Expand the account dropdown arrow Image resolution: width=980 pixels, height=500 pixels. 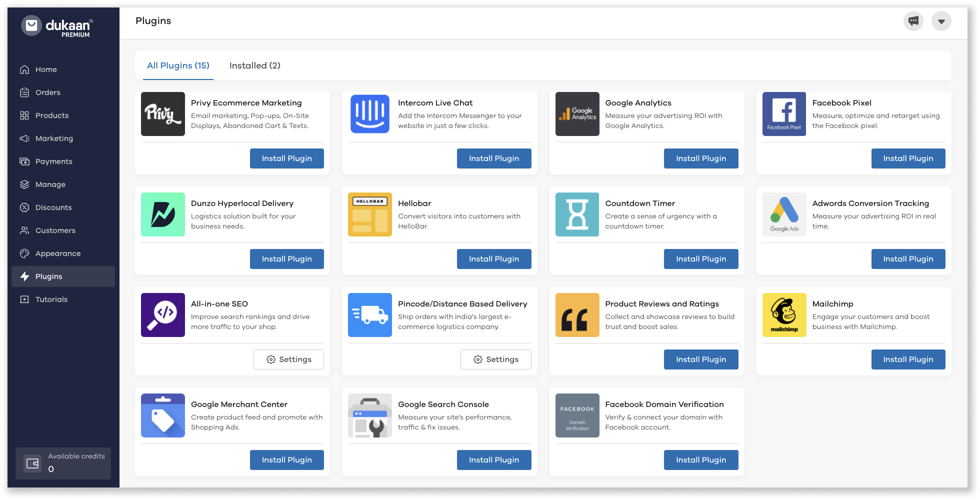(x=941, y=21)
